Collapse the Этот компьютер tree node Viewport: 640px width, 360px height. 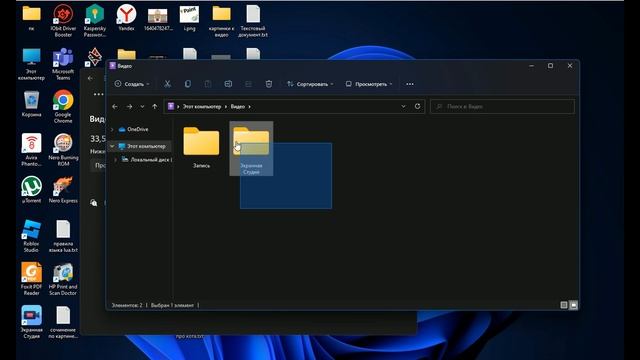coord(112,146)
